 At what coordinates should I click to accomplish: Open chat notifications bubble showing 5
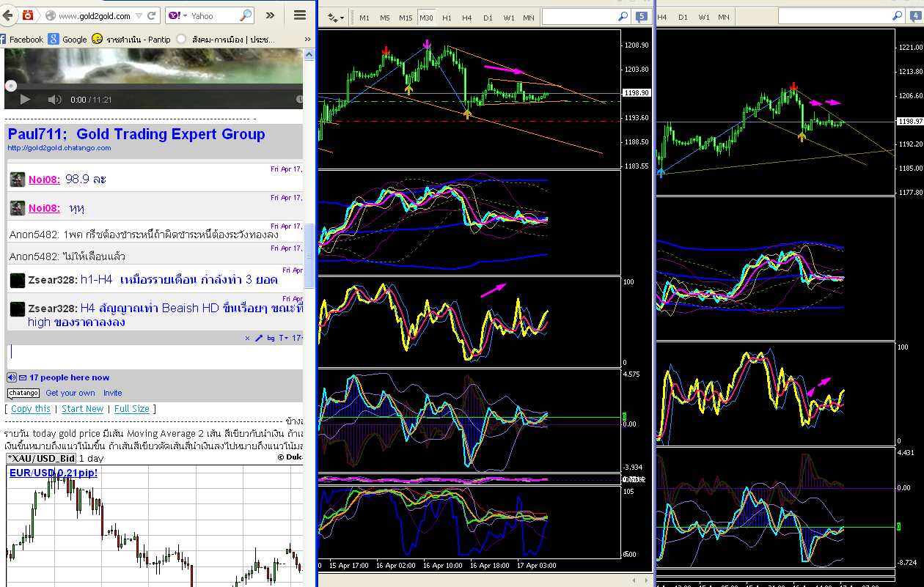click(642, 16)
